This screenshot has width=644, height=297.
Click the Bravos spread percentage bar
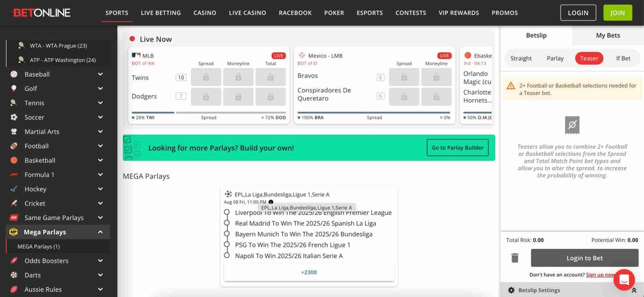point(375,113)
